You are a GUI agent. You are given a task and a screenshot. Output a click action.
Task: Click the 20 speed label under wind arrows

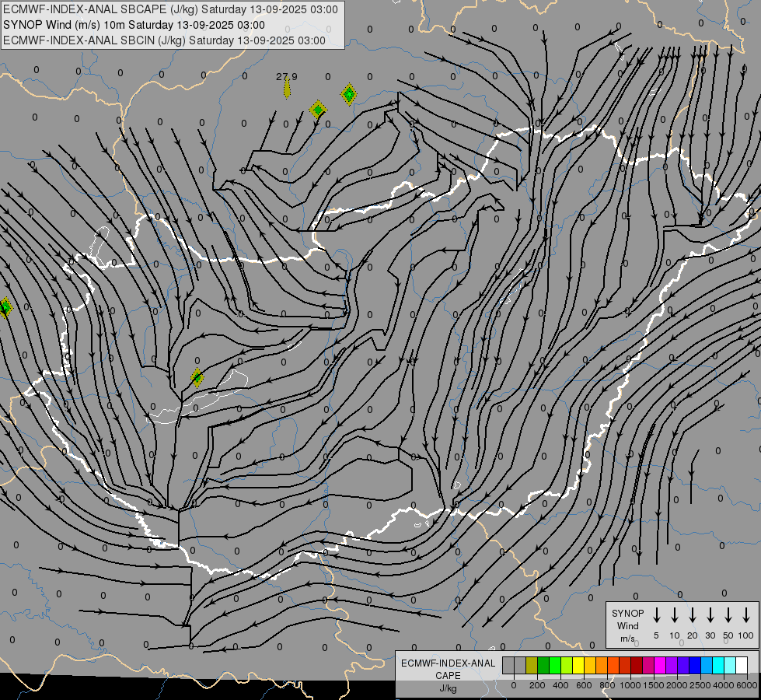[693, 635]
